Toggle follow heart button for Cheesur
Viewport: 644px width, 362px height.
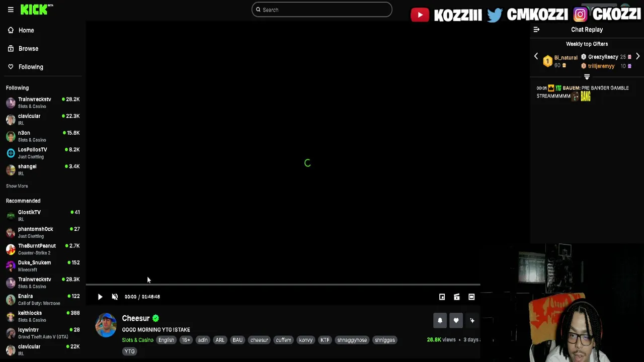coord(456,320)
